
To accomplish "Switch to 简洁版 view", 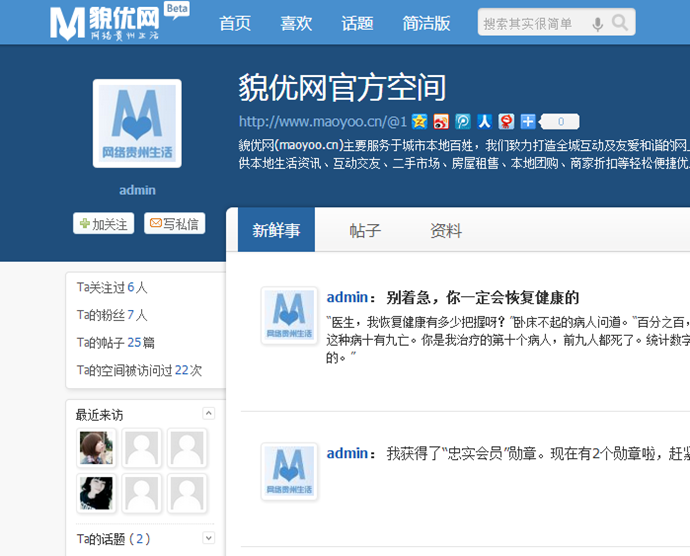I will click(426, 23).
